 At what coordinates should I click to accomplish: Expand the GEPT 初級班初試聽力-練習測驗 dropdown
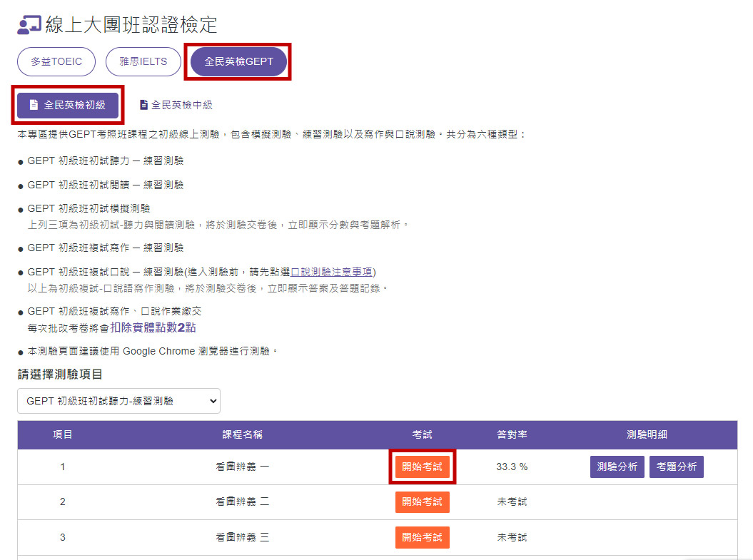point(118,401)
